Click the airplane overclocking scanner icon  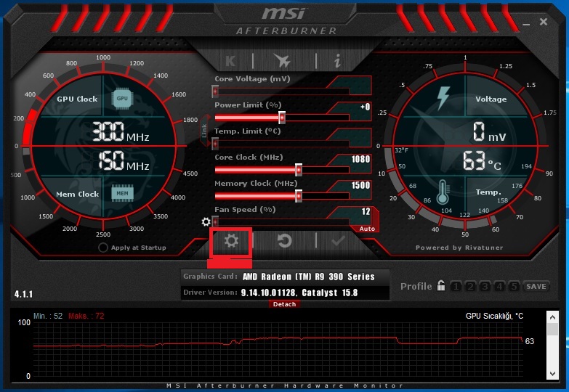coord(282,60)
